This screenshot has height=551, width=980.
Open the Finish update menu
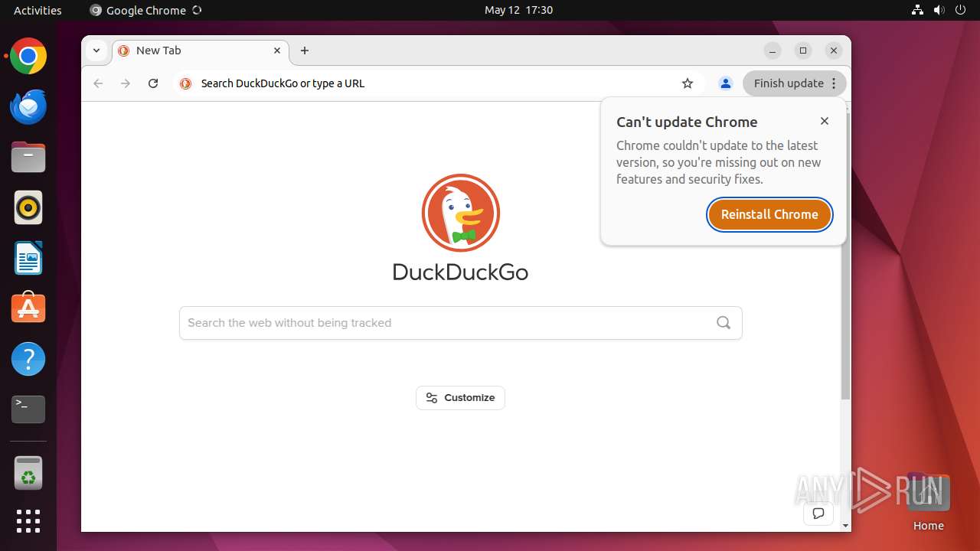click(x=795, y=83)
